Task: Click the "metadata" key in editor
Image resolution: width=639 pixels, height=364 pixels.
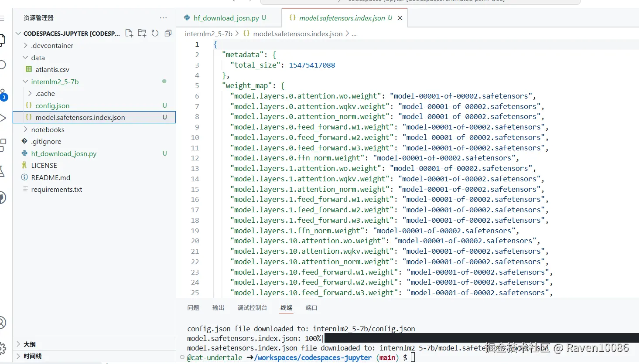Action: (243, 54)
